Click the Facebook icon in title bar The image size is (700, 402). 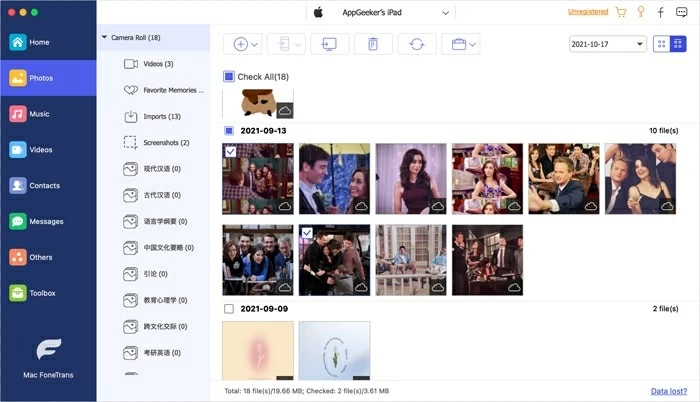tap(660, 13)
